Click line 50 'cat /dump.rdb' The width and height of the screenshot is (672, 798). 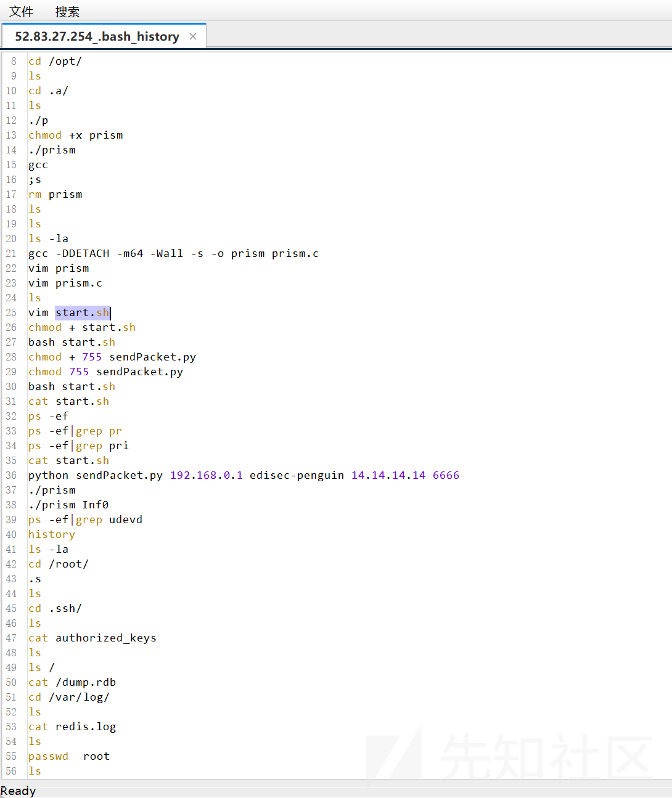pyautogui.click(x=72, y=682)
